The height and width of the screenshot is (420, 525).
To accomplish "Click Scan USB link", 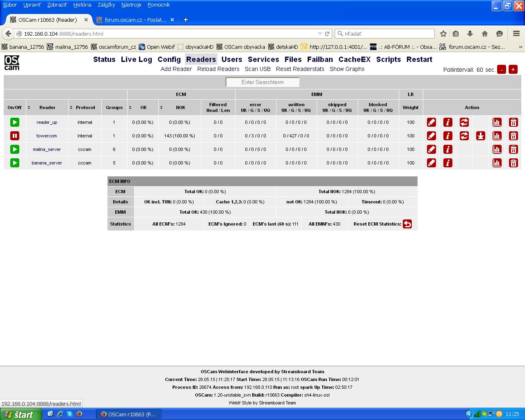I will [x=258, y=69].
